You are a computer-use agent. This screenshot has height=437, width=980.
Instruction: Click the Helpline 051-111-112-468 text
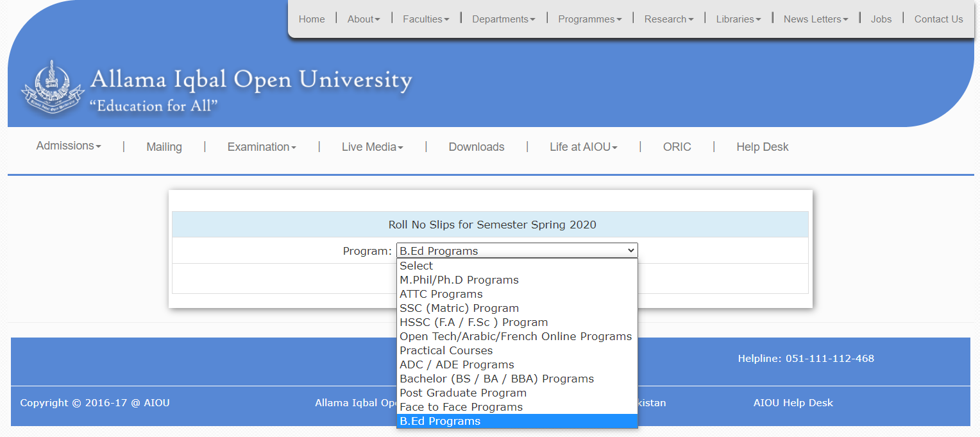(806, 359)
